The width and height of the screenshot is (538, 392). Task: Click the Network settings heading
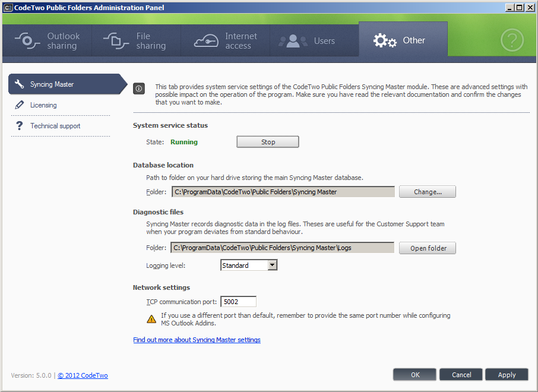[162, 287]
